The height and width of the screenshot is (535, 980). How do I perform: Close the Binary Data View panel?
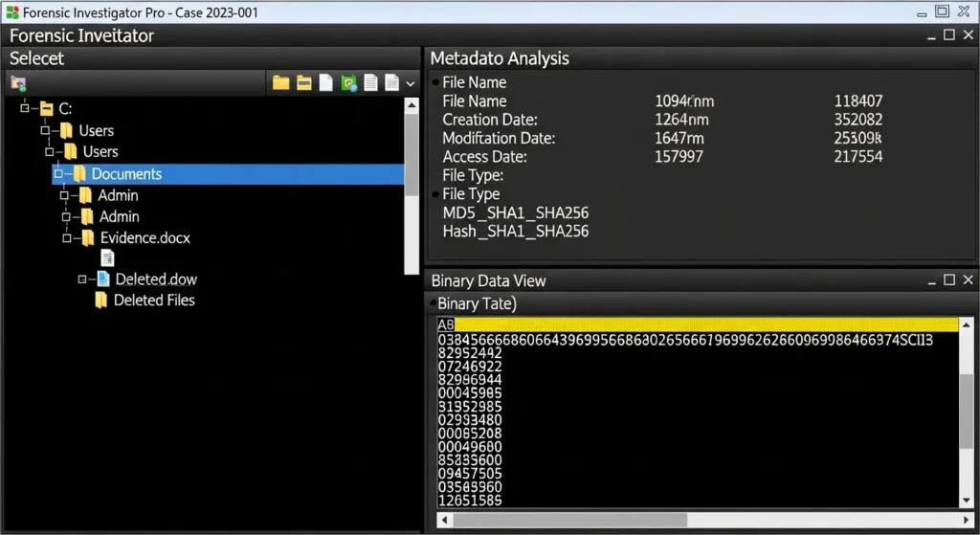[968, 280]
